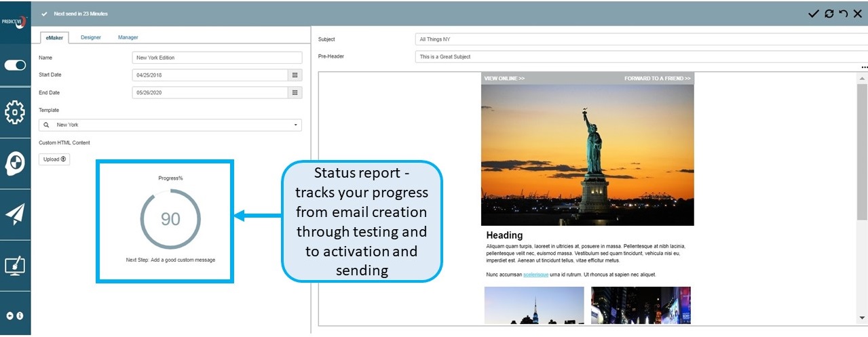Open the VIEW ONLINE link in email preview
Image resolution: width=868 pixels, height=337 pixels.
[504, 79]
